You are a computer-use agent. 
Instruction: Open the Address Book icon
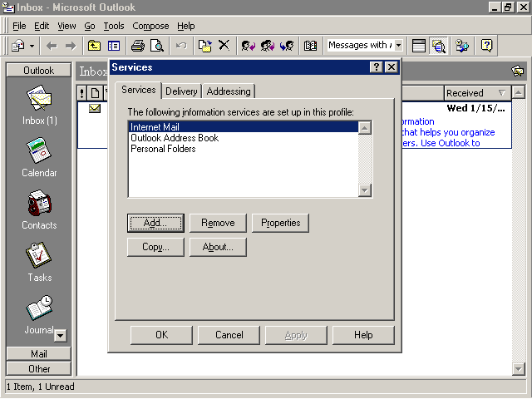pyautogui.click(x=310, y=46)
